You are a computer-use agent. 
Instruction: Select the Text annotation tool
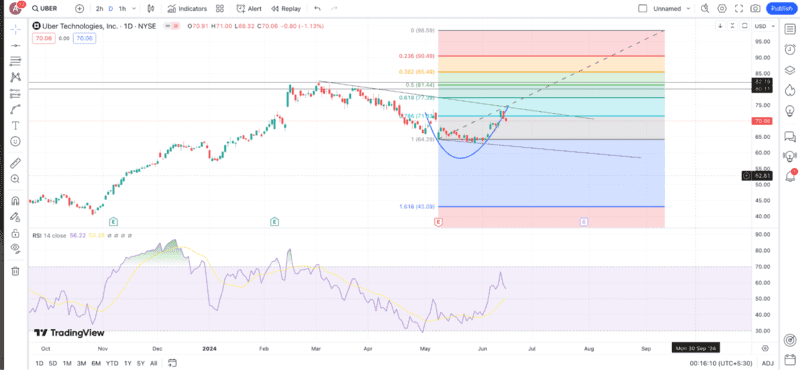tap(15, 125)
